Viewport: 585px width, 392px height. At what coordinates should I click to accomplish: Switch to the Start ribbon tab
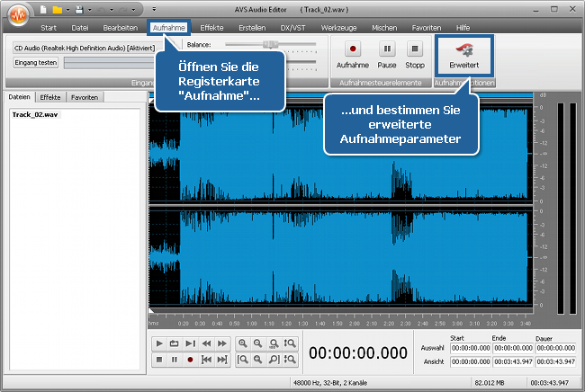pyautogui.click(x=49, y=28)
